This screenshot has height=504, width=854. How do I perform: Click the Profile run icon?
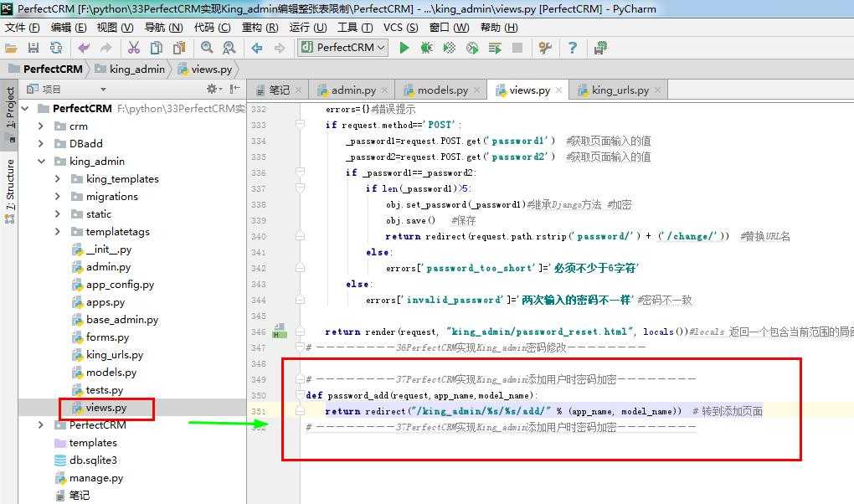[x=472, y=48]
